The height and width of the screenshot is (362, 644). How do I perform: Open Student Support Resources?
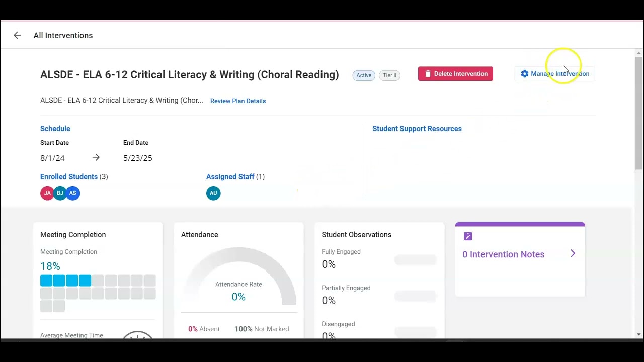(417, 129)
